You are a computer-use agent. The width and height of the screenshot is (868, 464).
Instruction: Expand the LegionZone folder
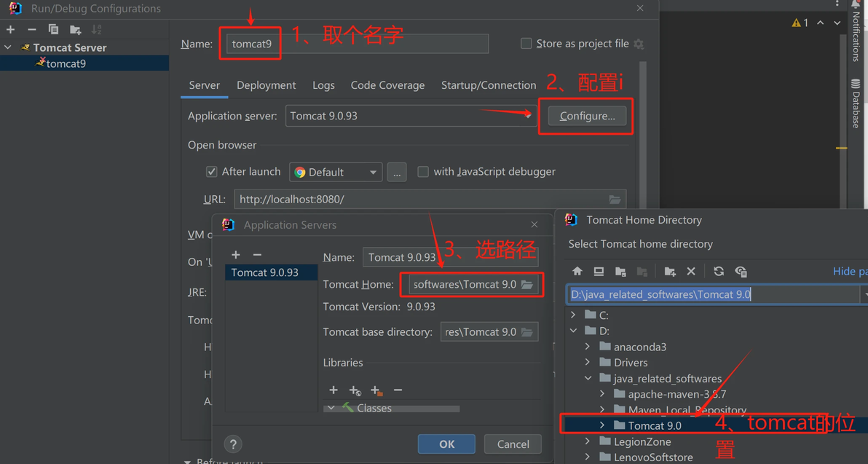(x=588, y=441)
